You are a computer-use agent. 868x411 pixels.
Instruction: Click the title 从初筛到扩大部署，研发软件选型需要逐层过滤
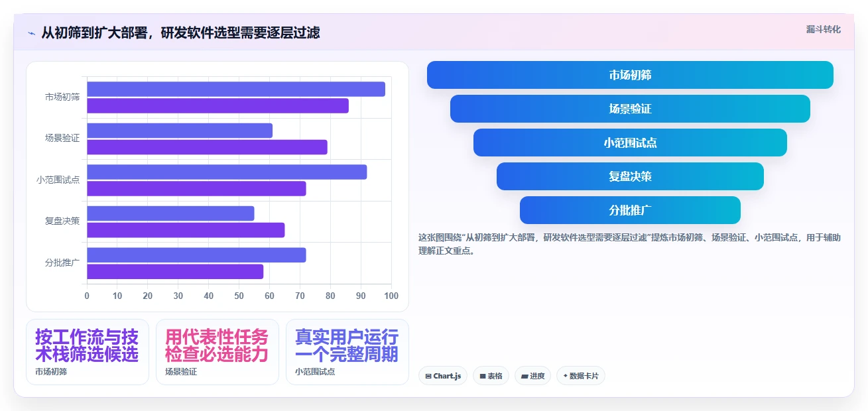click(x=180, y=32)
